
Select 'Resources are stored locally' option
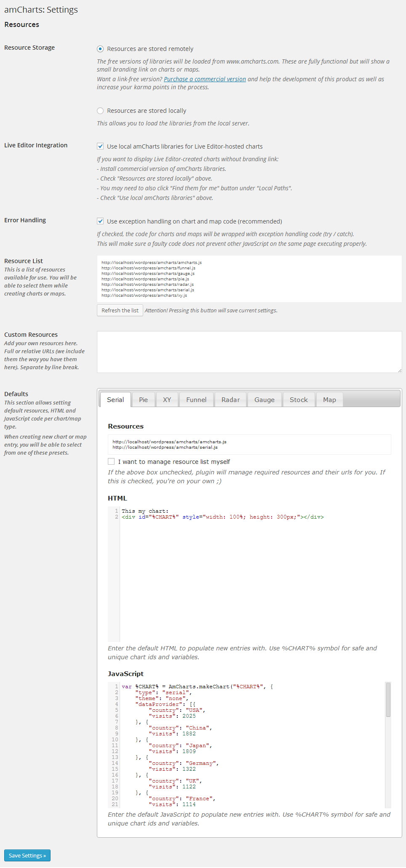click(100, 111)
